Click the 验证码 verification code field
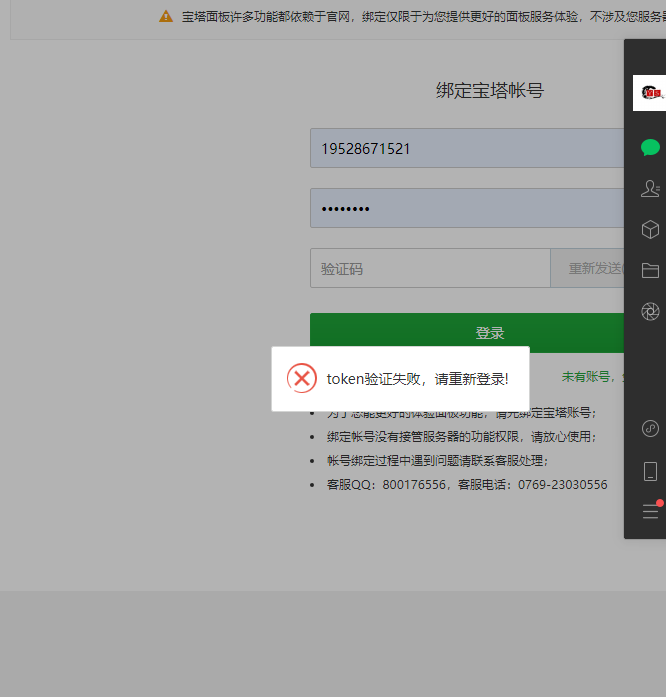666x697 pixels. coord(430,268)
